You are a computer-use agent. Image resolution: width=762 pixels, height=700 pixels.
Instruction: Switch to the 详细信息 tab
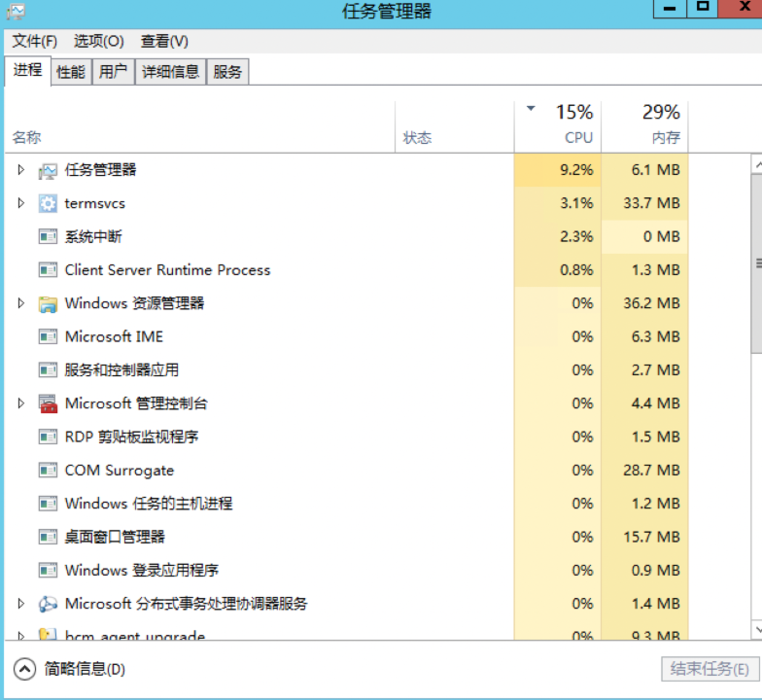pos(171,72)
